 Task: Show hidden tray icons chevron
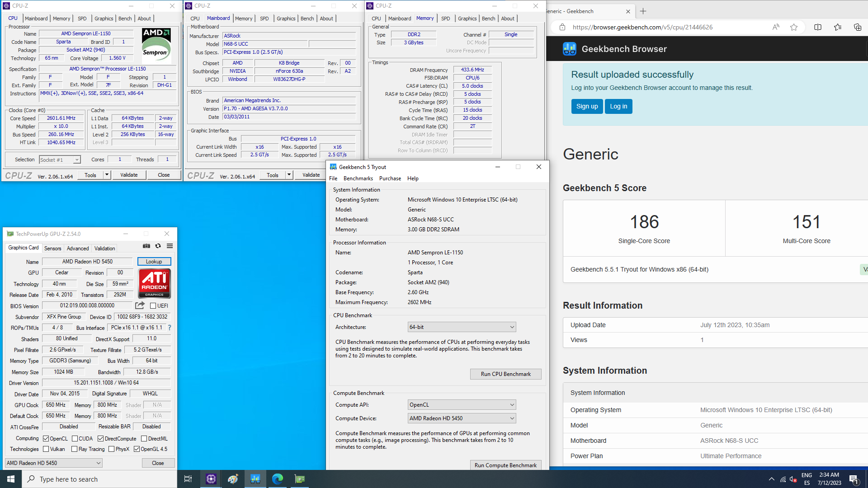pos(772,479)
